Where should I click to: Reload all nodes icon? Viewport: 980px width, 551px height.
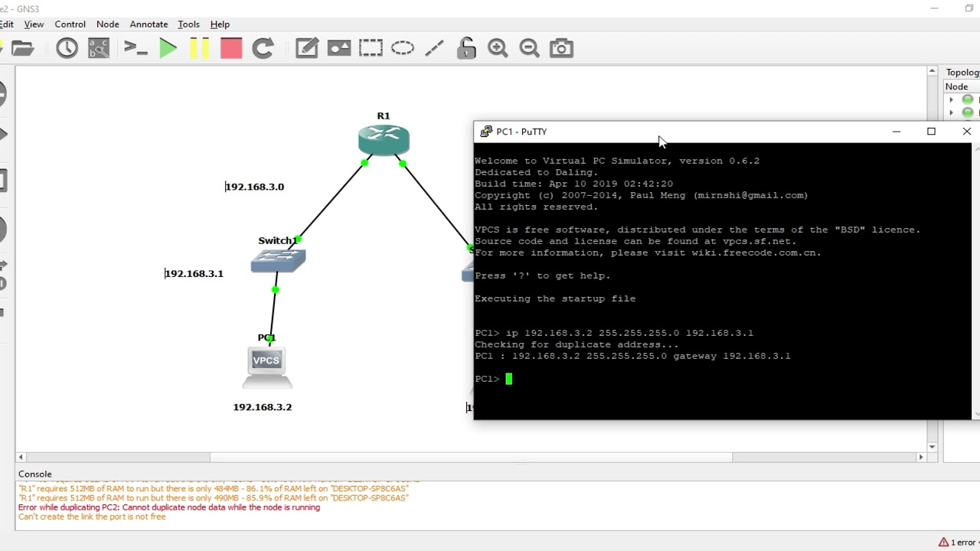point(263,48)
